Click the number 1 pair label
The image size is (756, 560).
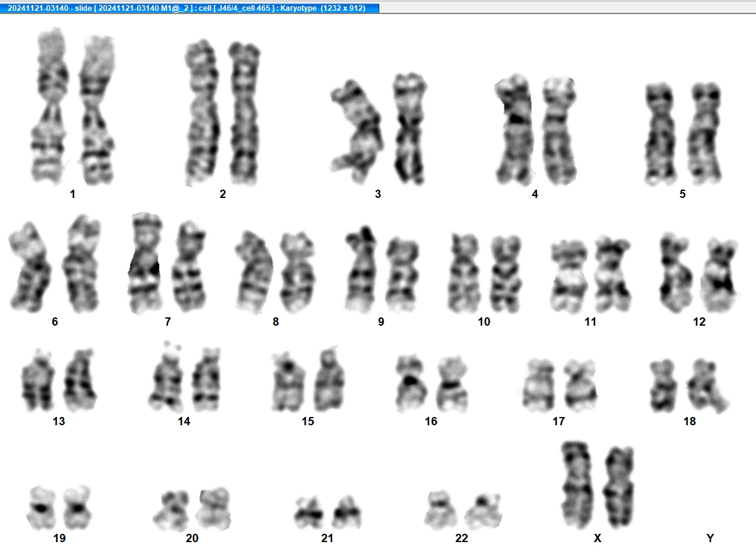tap(72, 194)
